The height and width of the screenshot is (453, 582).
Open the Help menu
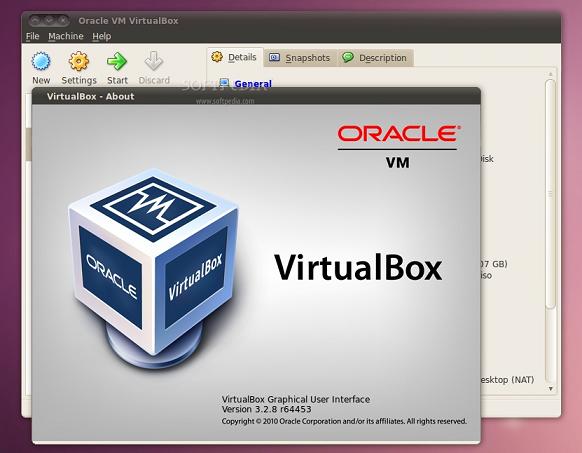(102, 36)
